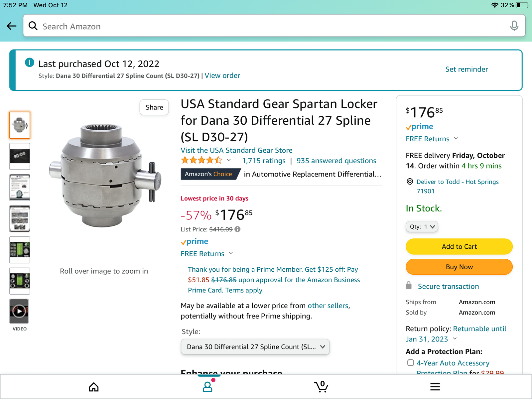Tap the delivery location pin icon
Viewport: 532px width, 399px height.
tap(410, 182)
